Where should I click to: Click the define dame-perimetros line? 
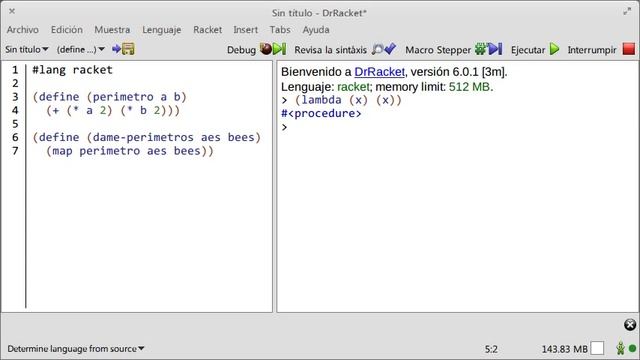[x=147, y=137]
